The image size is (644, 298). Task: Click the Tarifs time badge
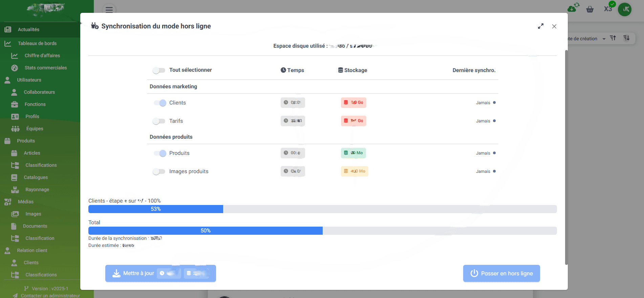pyautogui.click(x=293, y=121)
